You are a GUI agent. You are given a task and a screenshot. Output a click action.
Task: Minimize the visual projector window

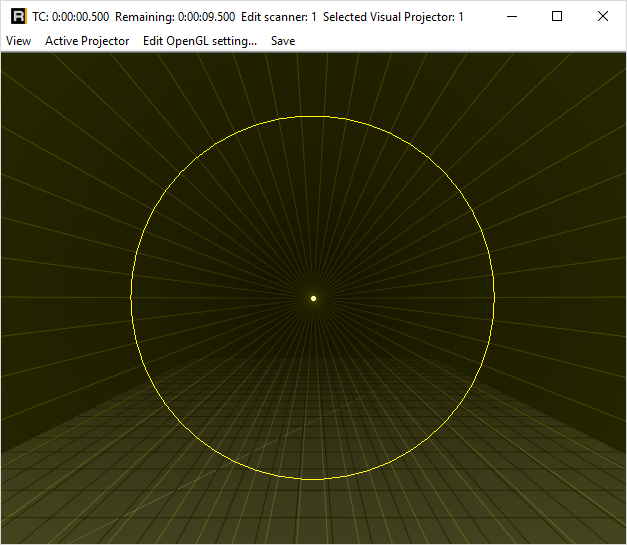(512, 16)
